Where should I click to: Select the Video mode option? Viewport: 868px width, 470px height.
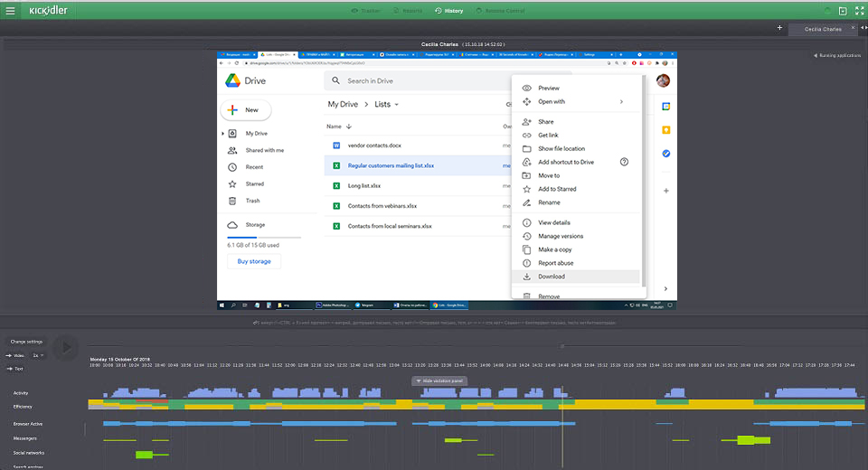[17, 355]
